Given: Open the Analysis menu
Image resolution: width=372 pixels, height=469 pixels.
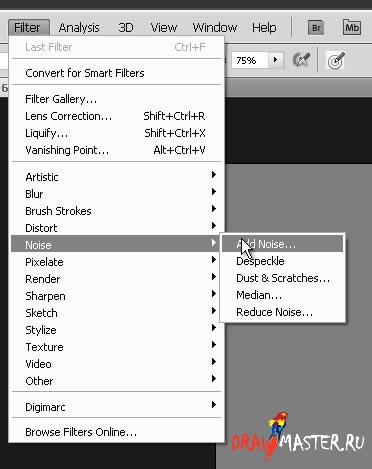Looking at the screenshot, I should click(79, 28).
